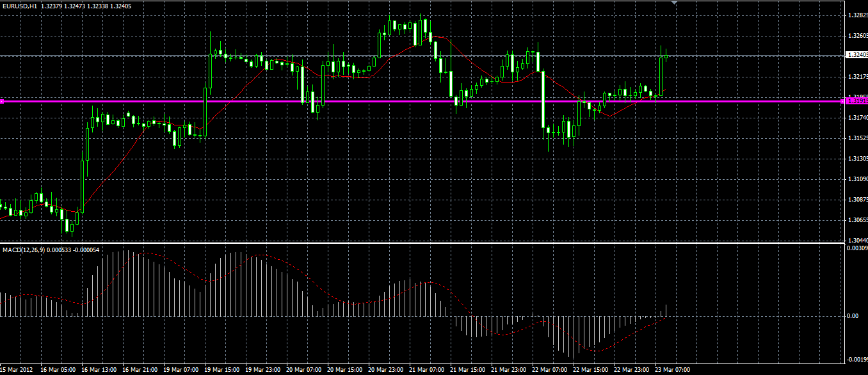868x375 pixels.
Task: Click the EURUSD,H1 chart title text
Action: pos(20,6)
